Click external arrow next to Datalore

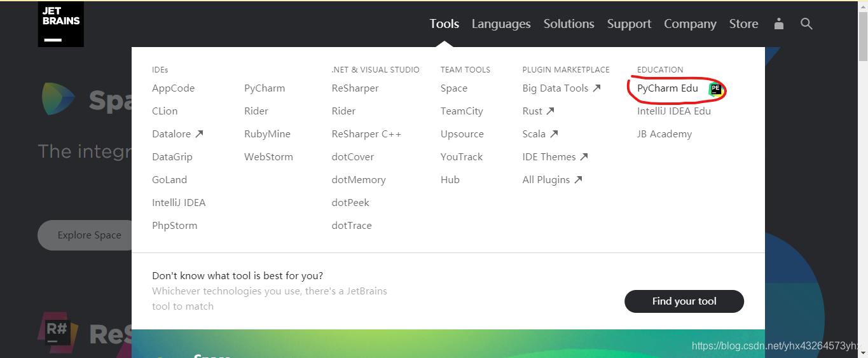click(199, 134)
